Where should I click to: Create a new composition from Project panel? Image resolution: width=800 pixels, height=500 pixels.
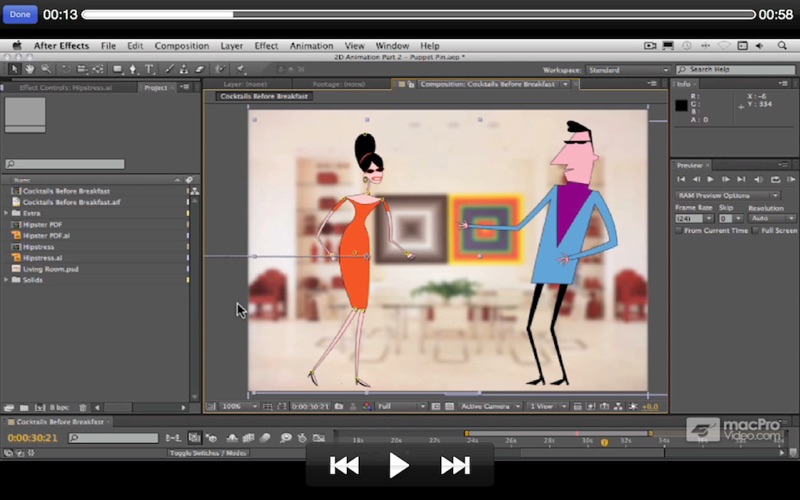(40, 408)
